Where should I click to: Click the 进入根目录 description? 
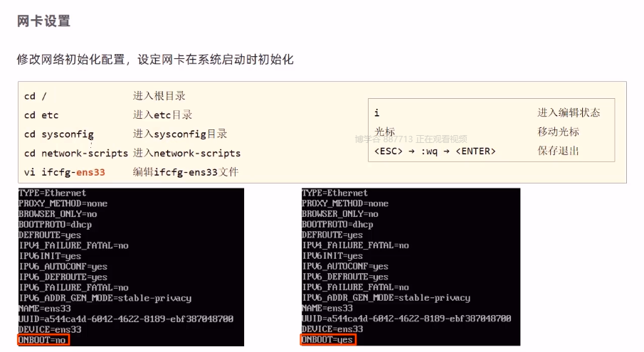pos(159,96)
